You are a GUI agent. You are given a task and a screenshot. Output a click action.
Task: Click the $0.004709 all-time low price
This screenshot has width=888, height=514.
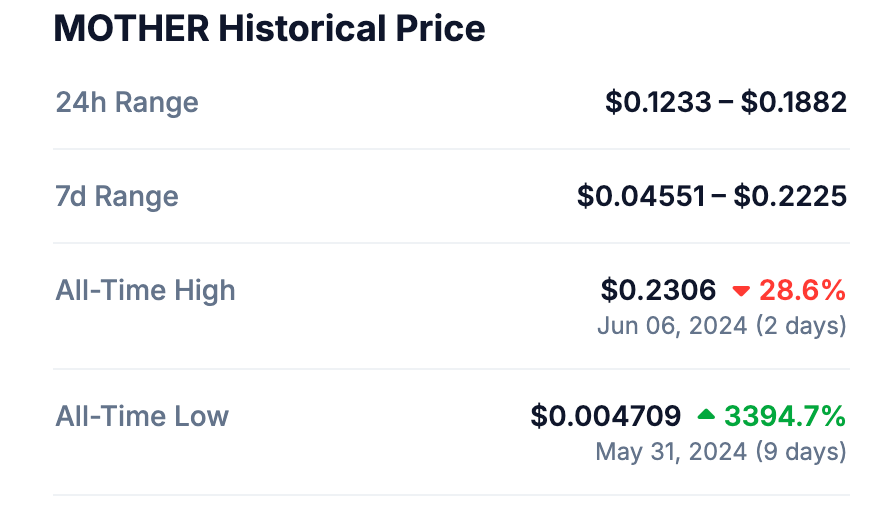coord(606,416)
